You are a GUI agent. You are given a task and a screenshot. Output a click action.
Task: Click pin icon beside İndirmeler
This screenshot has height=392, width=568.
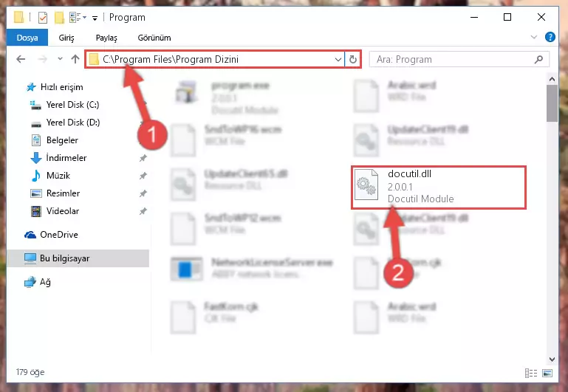(x=143, y=158)
